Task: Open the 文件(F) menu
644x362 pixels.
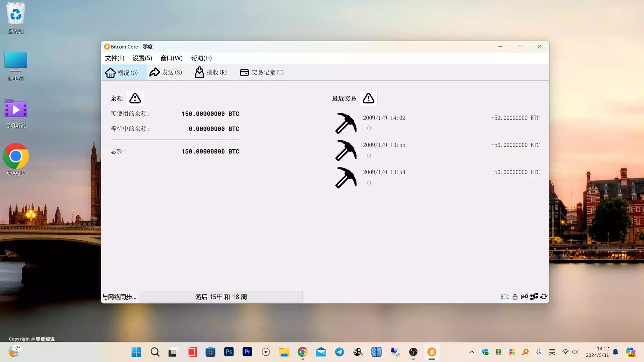Action: pos(114,58)
